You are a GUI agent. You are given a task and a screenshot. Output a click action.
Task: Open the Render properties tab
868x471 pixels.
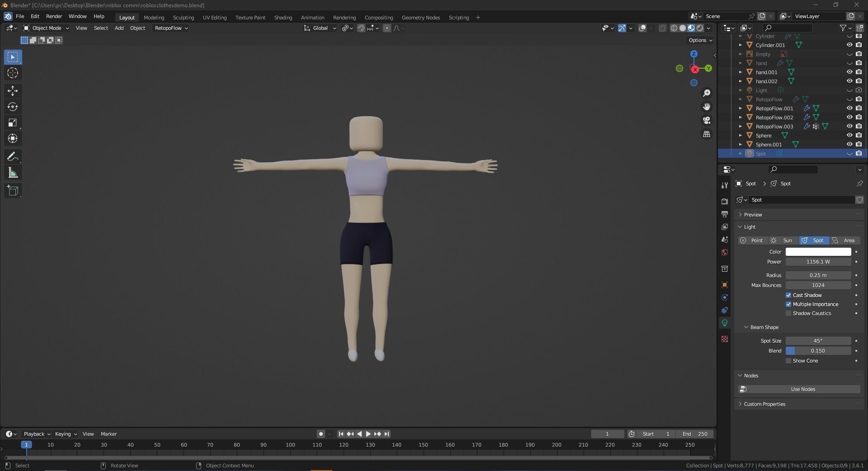[725, 201]
